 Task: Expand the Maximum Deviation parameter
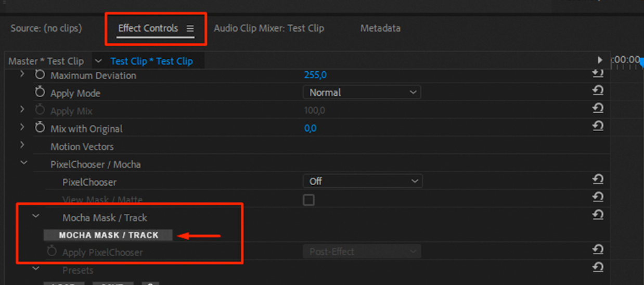tap(22, 75)
